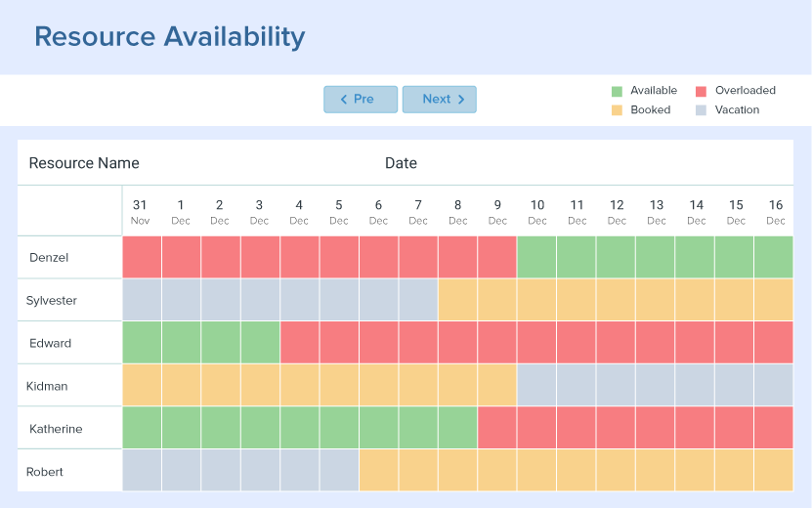Viewport: 812px width, 508px height.
Task: Click the yellow Booked legend swatch
Action: point(617,110)
